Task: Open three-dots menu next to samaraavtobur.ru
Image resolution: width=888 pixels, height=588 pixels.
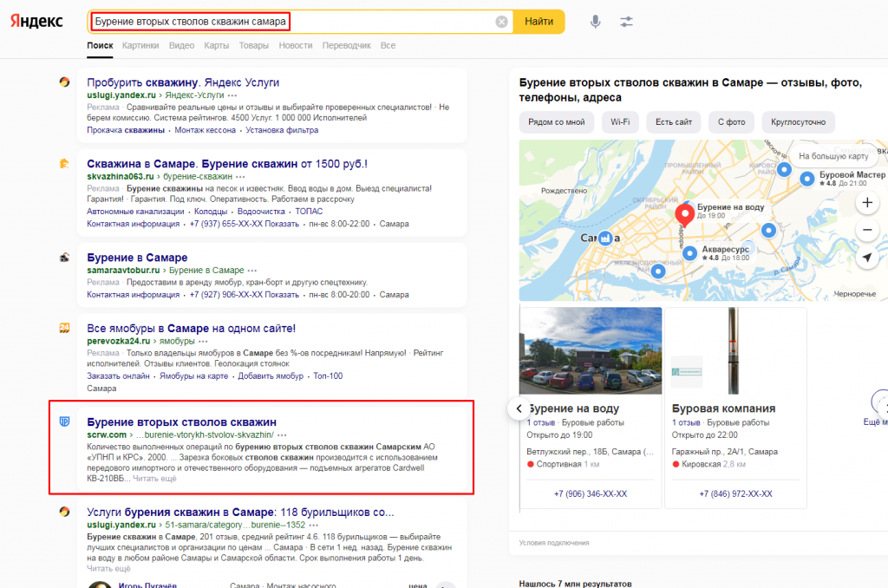Action: point(252,271)
